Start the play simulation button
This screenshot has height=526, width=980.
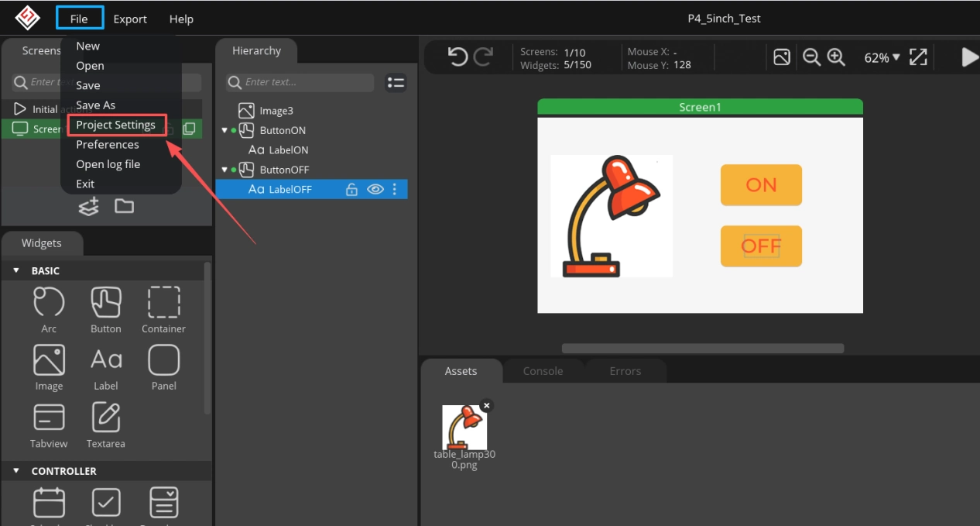pos(969,57)
